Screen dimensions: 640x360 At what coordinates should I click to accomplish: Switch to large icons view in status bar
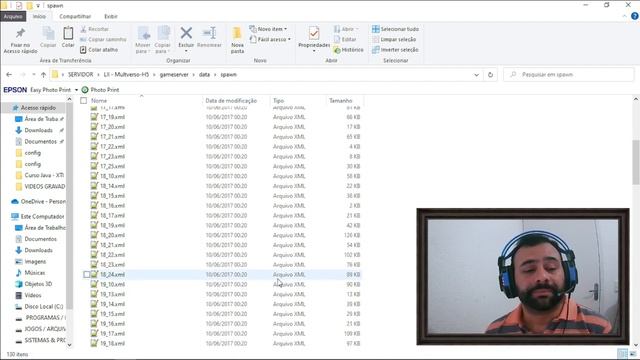(633, 354)
